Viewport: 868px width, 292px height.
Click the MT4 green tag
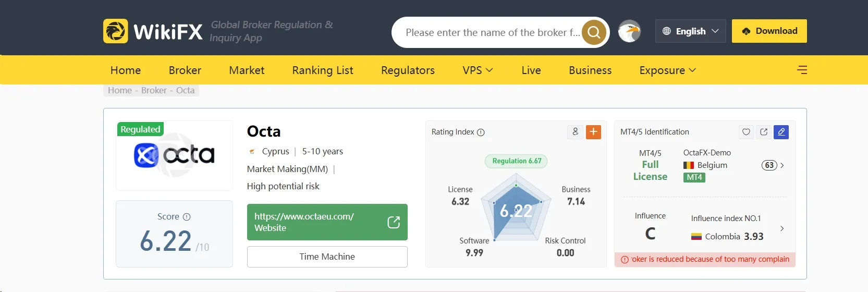694,177
